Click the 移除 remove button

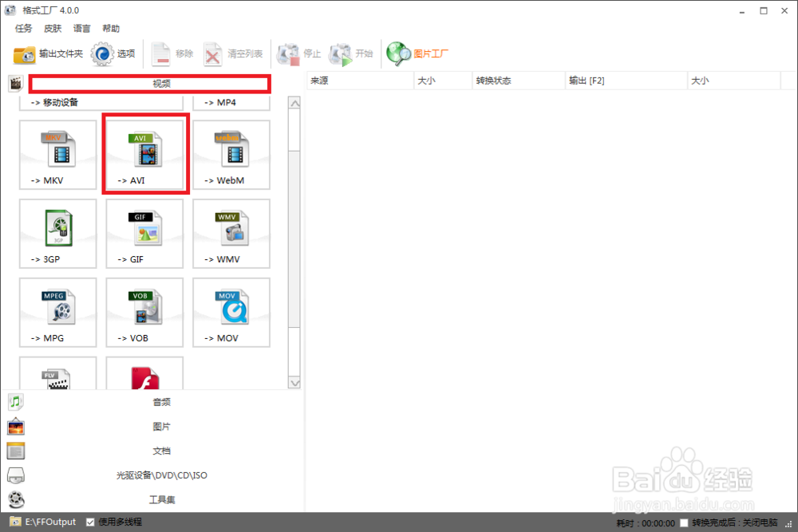[x=172, y=54]
